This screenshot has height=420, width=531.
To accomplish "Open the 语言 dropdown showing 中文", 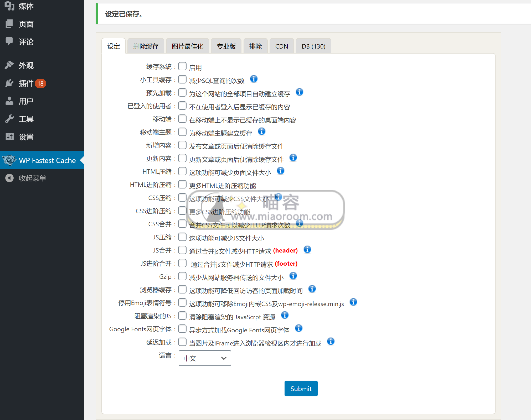I will (205, 358).
